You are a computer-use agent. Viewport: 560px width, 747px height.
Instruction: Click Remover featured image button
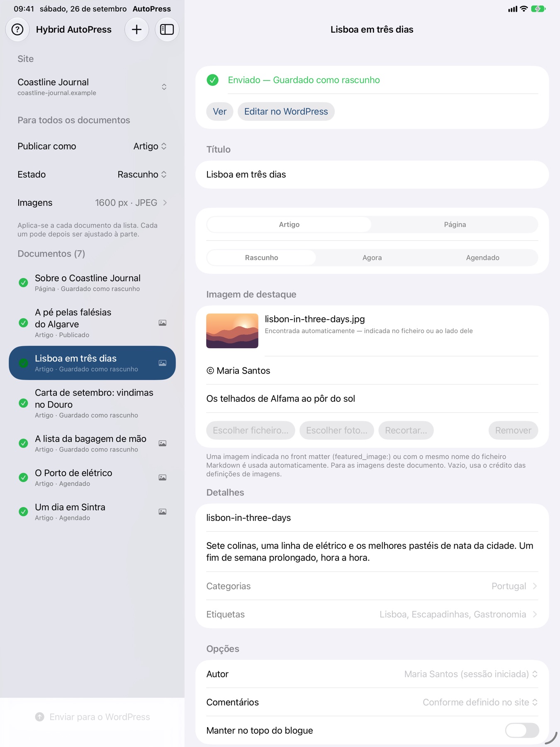click(513, 430)
